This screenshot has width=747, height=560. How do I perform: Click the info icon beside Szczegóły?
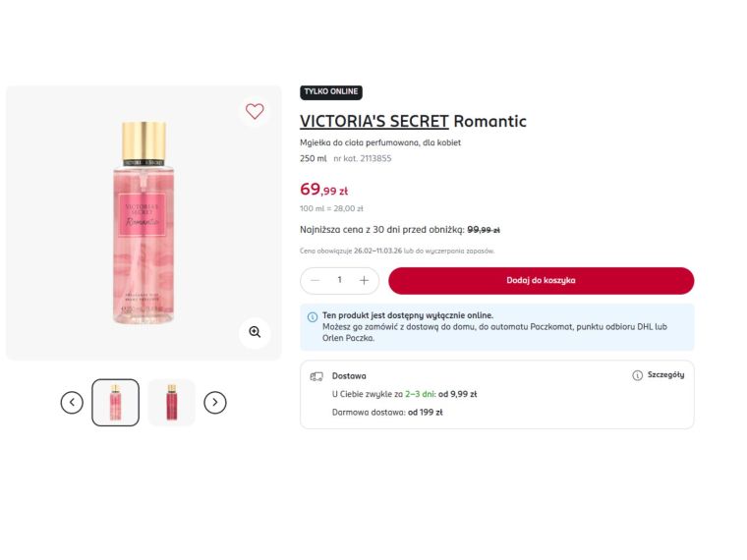click(638, 375)
